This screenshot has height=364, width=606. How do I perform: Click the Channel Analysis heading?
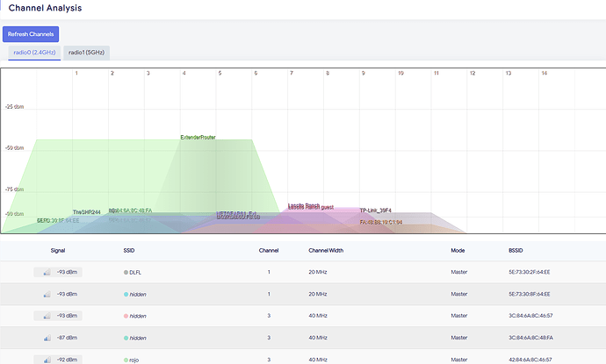pyautogui.click(x=45, y=8)
